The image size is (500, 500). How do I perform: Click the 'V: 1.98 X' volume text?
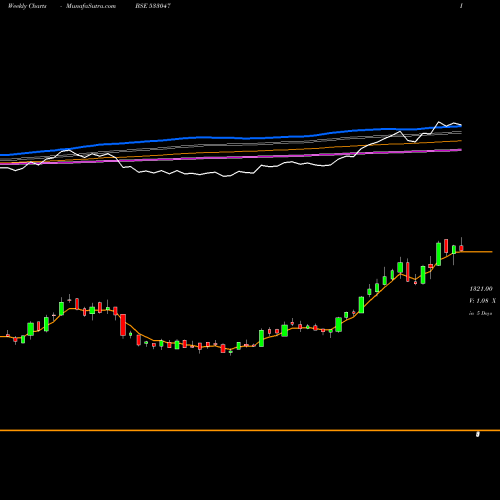[x=482, y=301]
